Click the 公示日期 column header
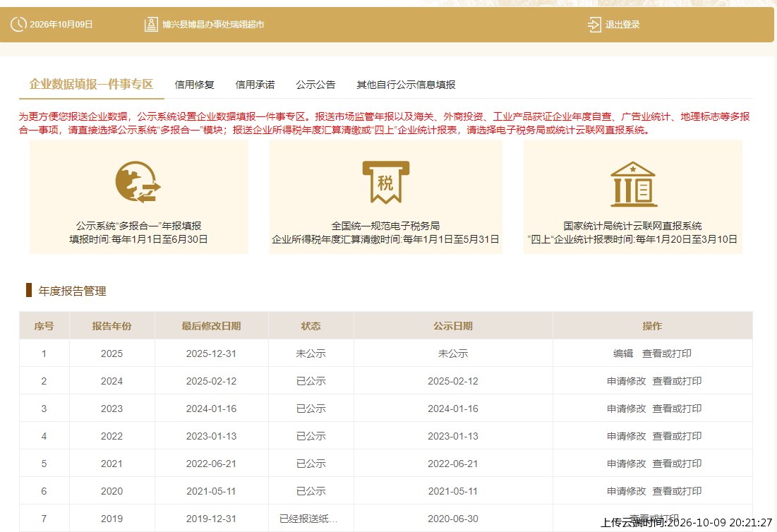 coord(453,326)
